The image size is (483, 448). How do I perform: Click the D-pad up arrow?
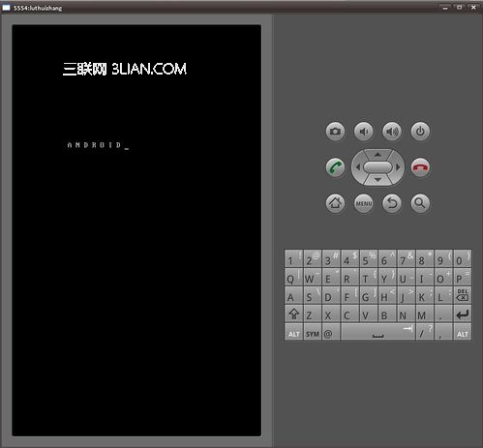click(377, 155)
